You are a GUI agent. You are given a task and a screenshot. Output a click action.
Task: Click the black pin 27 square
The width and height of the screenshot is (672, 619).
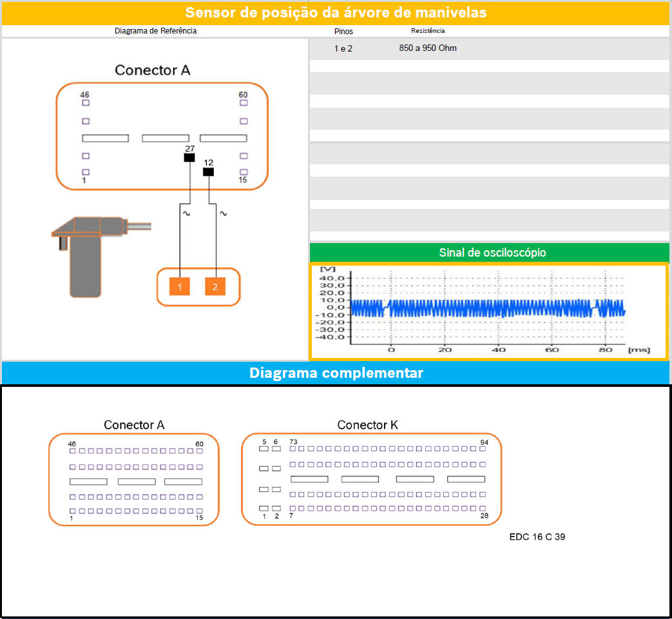(x=189, y=158)
